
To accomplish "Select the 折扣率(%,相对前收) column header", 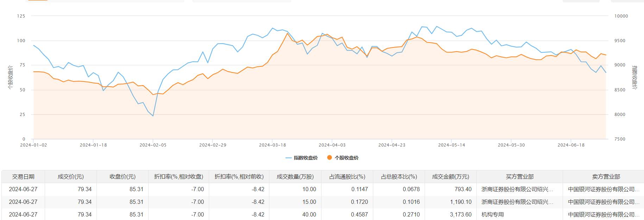I will click(x=239, y=176).
